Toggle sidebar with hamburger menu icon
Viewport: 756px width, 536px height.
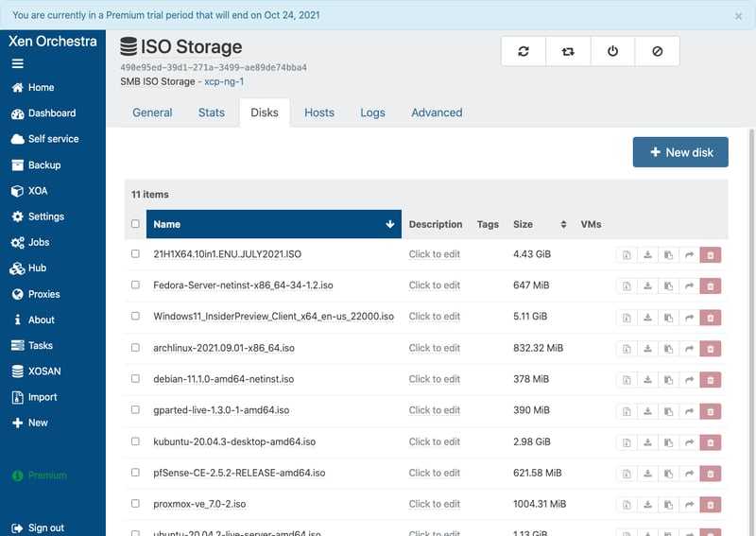tap(18, 63)
